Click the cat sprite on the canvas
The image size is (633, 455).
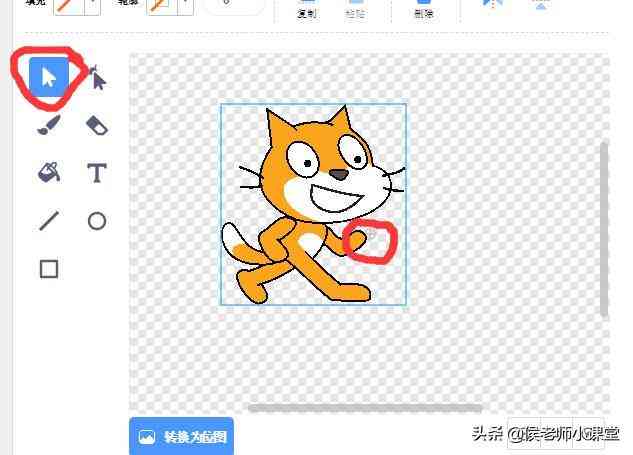313,204
